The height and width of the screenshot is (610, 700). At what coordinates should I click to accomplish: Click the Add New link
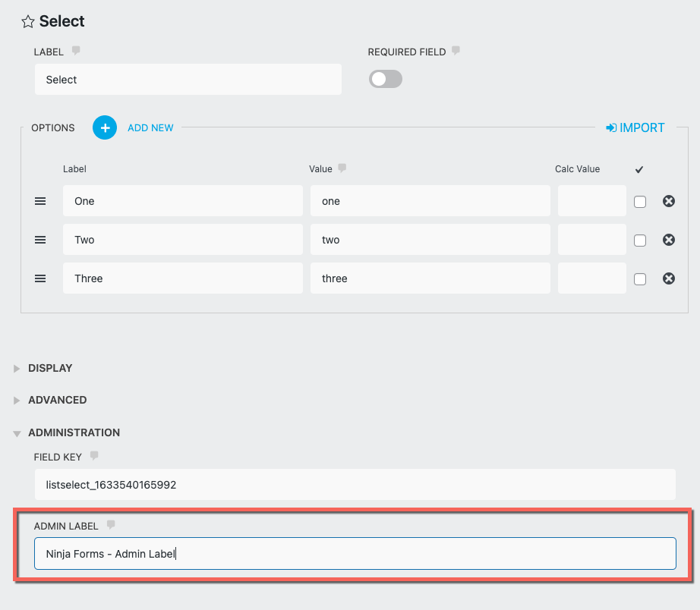coord(150,127)
